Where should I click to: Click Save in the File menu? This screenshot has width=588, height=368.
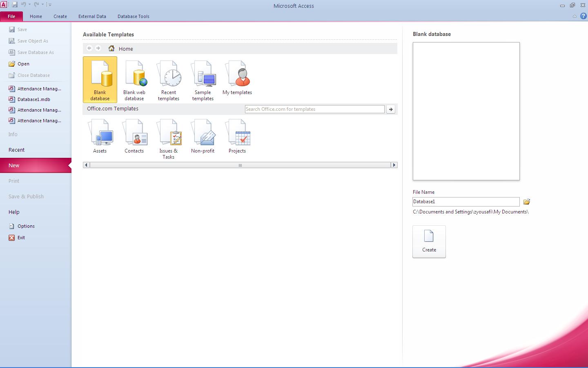pos(18,29)
